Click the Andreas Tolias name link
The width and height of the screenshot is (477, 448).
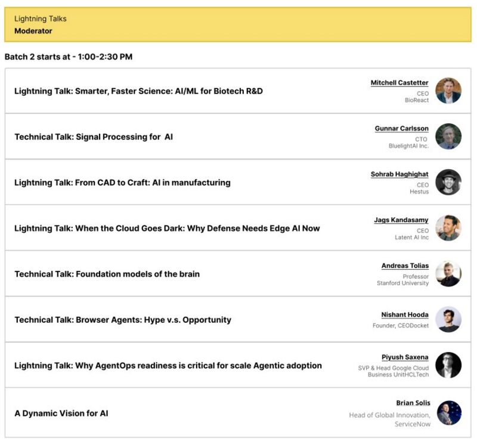405,266
